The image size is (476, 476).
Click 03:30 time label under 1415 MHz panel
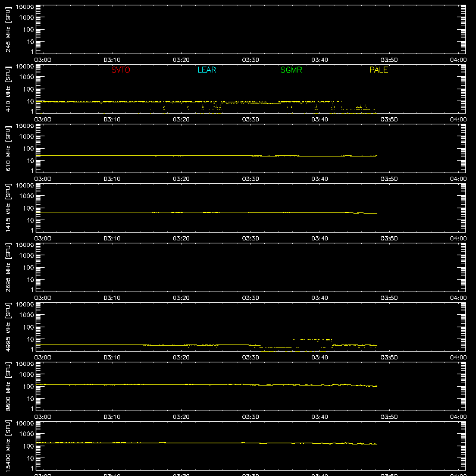pyautogui.click(x=250, y=239)
